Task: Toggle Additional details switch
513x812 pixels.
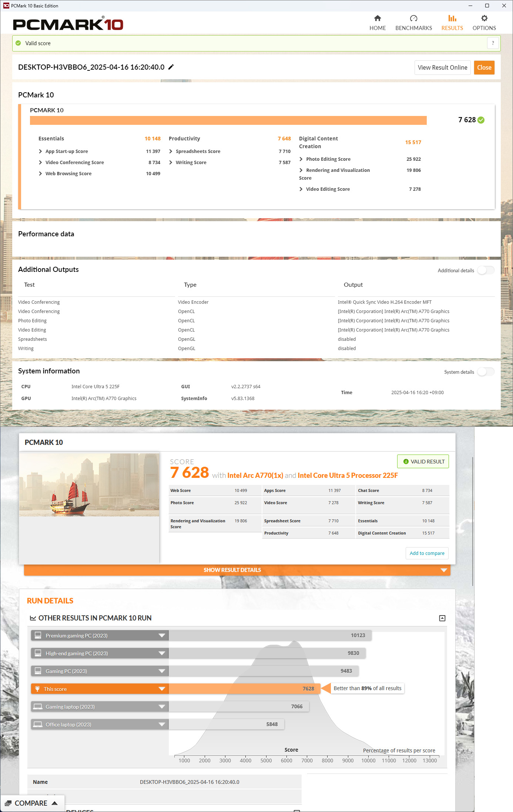Action: click(486, 270)
